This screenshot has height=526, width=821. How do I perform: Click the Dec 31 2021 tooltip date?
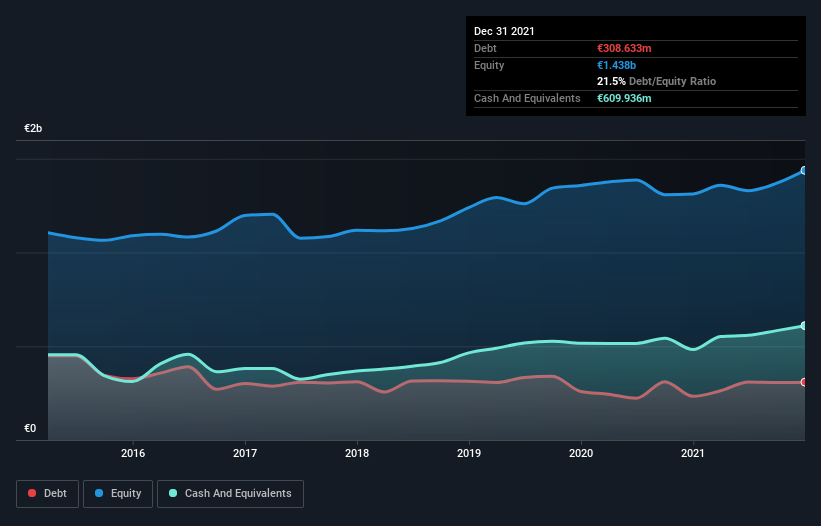504,31
